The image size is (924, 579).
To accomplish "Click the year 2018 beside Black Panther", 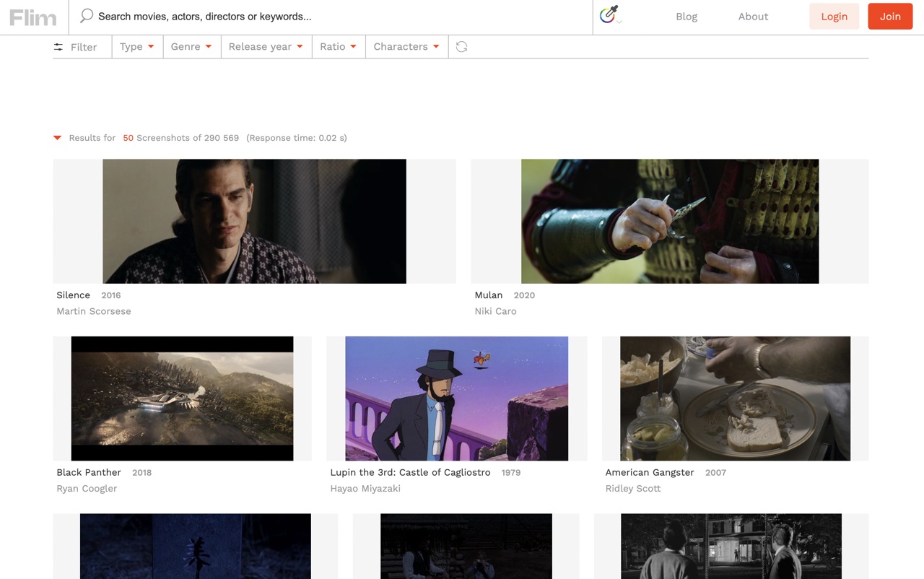I will 142,473.
